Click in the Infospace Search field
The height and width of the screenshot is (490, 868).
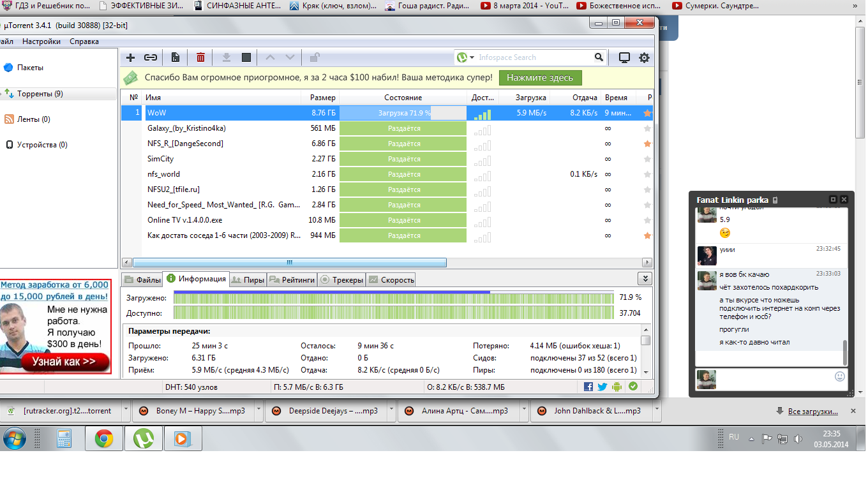[x=535, y=57]
